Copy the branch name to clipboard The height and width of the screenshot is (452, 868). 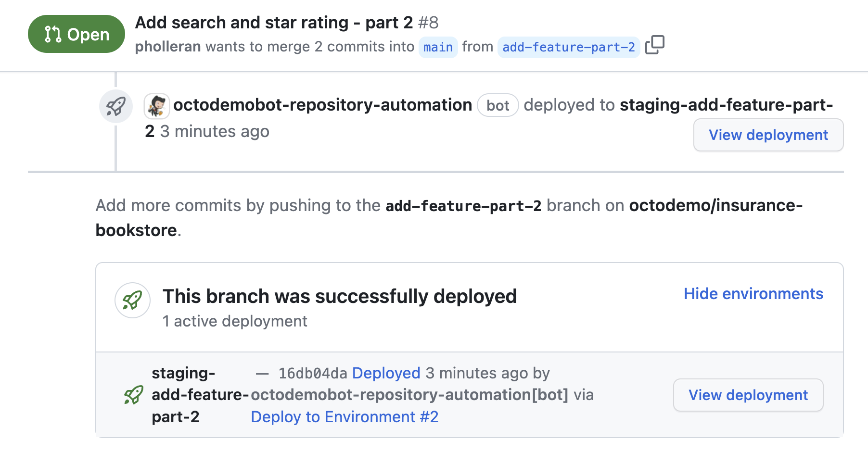pos(655,45)
